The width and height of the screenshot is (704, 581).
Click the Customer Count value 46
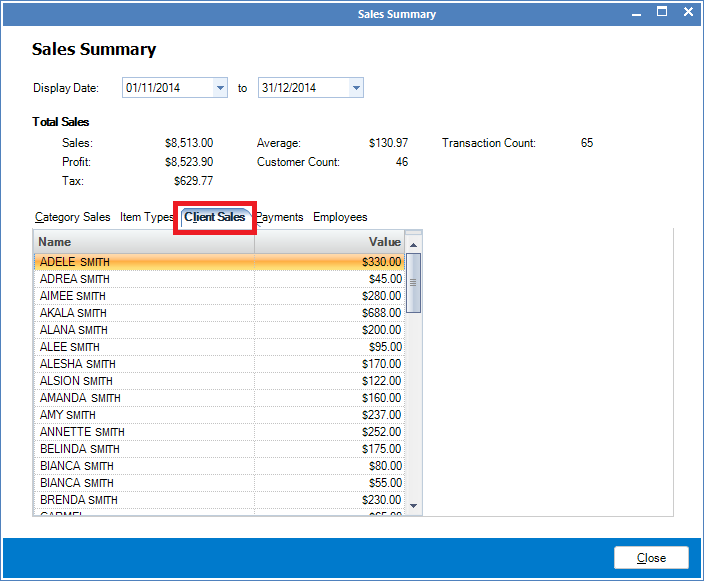point(402,162)
